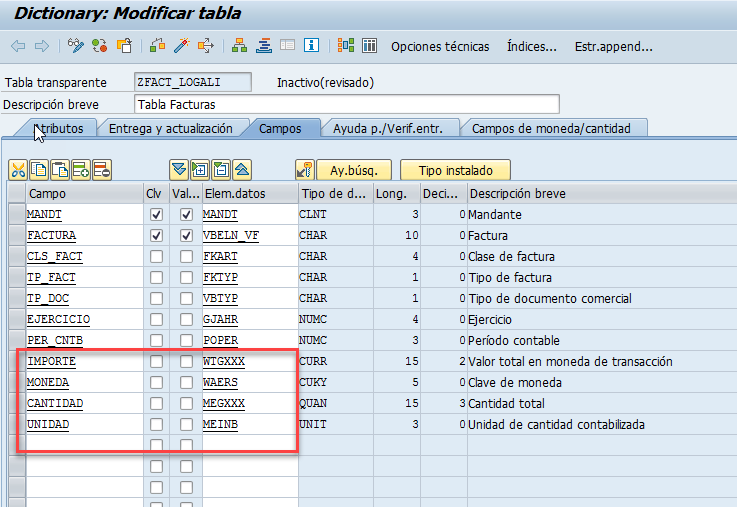Click the VBELN_VF data element cell
This screenshot has height=507, width=737.
click(x=250, y=235)
